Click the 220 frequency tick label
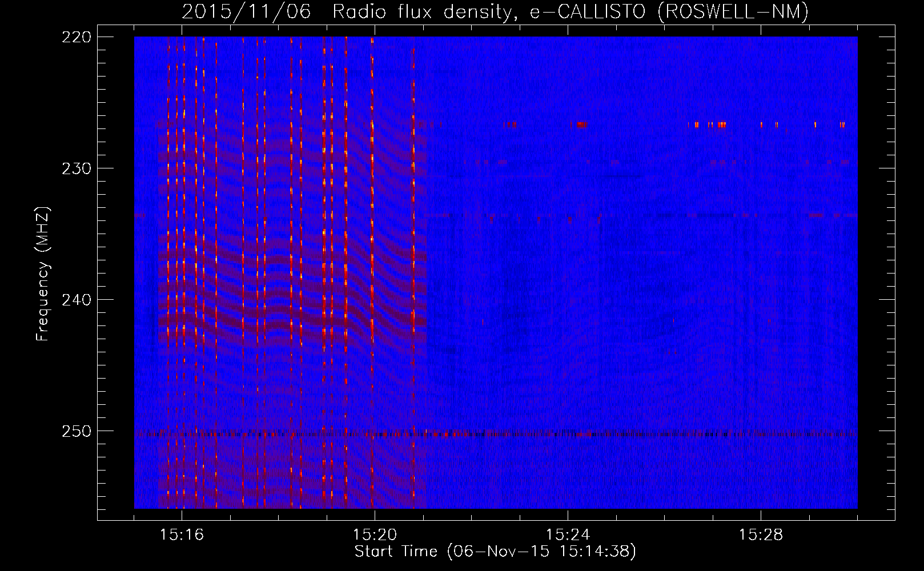 pyautogui.click(x=76, y=37)
